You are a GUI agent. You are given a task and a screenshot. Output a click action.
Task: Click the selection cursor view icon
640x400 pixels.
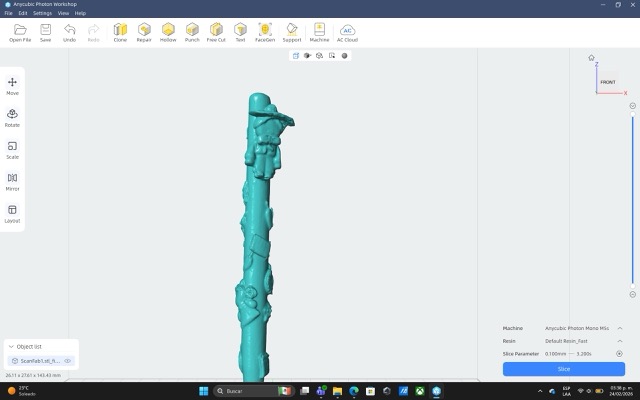pyautogui.click(x=332, y=56)
